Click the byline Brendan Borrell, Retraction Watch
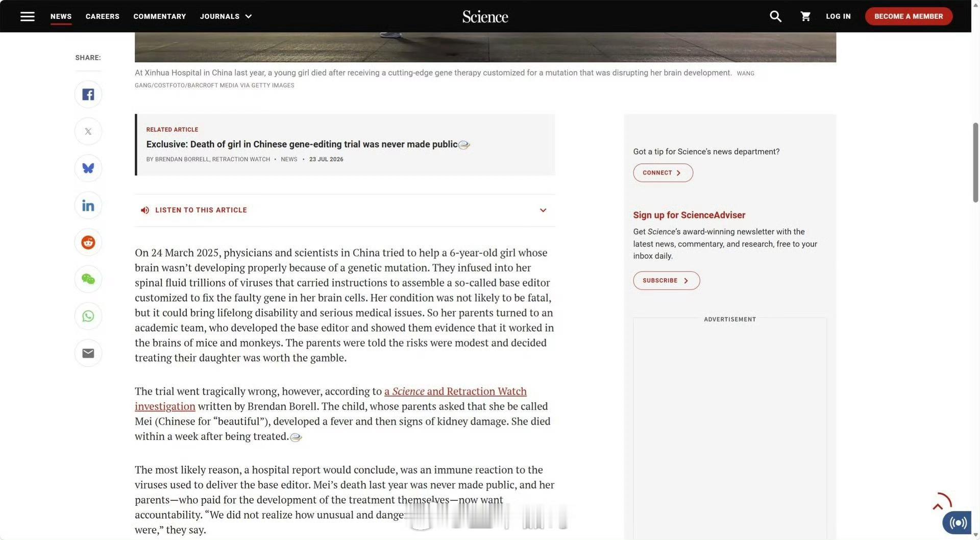Image resolution: width=980 pixels, height=540 pixels. (x=208, y=159)
